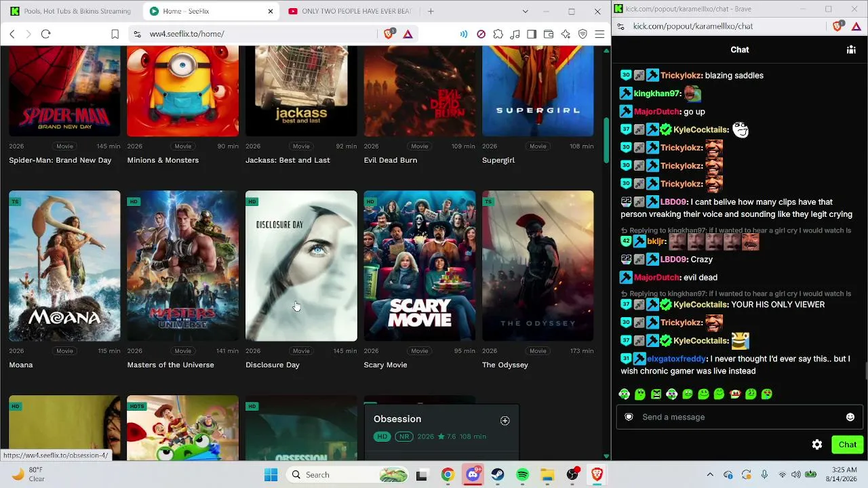The height and width of the screenshot is (488, 868).
Task: Open the Minions & Monsters title link
Action: click(163, 160)
